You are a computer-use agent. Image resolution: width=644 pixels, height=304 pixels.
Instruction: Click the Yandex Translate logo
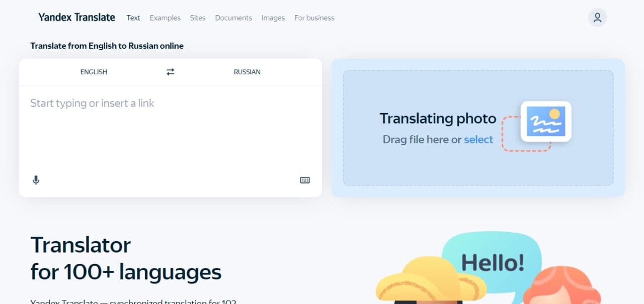click(76, 18)
